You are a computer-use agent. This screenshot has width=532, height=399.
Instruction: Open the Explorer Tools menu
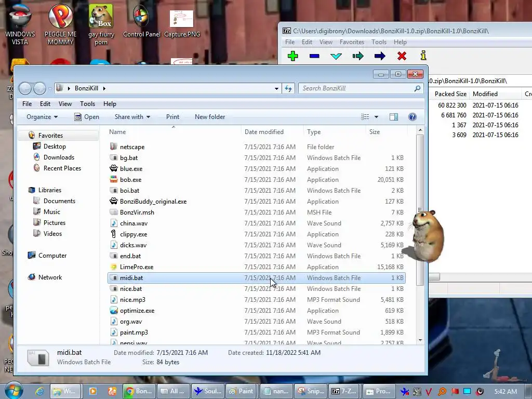pyautogui.click(x=87, y=104)
